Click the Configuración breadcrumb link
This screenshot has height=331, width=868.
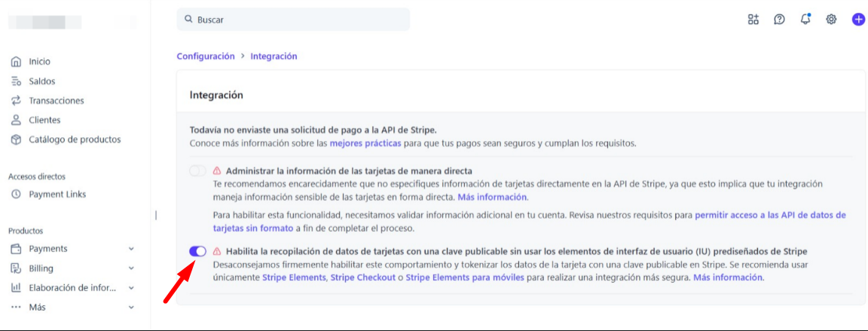(x=206, y=56)
